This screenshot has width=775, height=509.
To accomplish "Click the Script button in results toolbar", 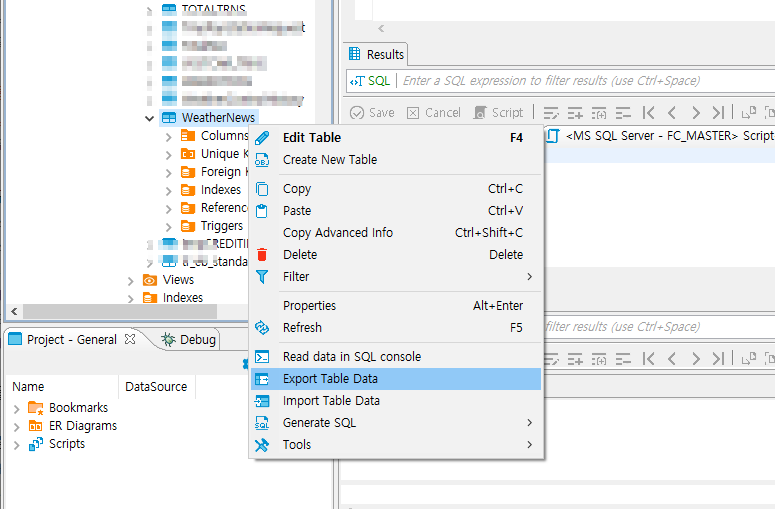I will (x=498, y=113).
